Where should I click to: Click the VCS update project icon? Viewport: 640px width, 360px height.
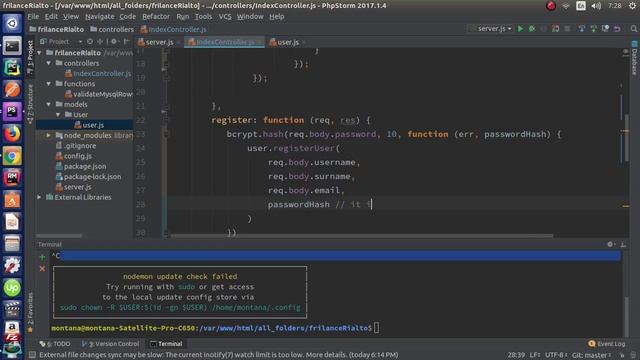(582, 29)
